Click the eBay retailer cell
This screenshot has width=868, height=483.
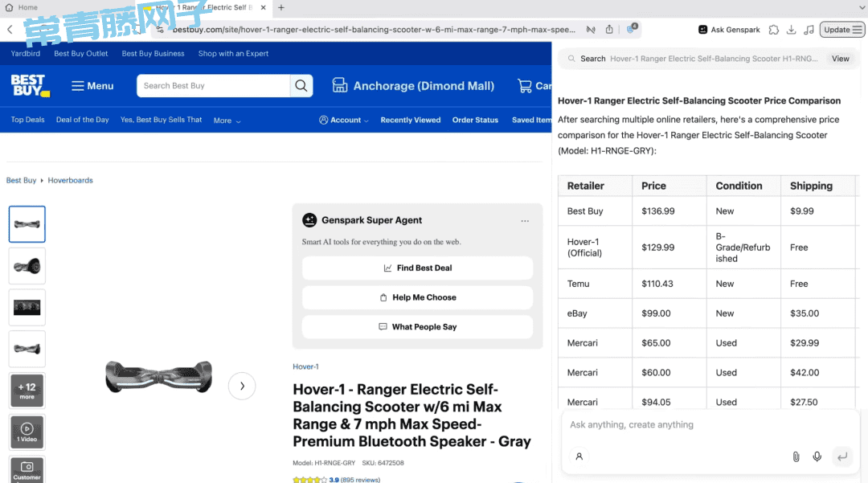pyautogui.click(x=595, y=313)
